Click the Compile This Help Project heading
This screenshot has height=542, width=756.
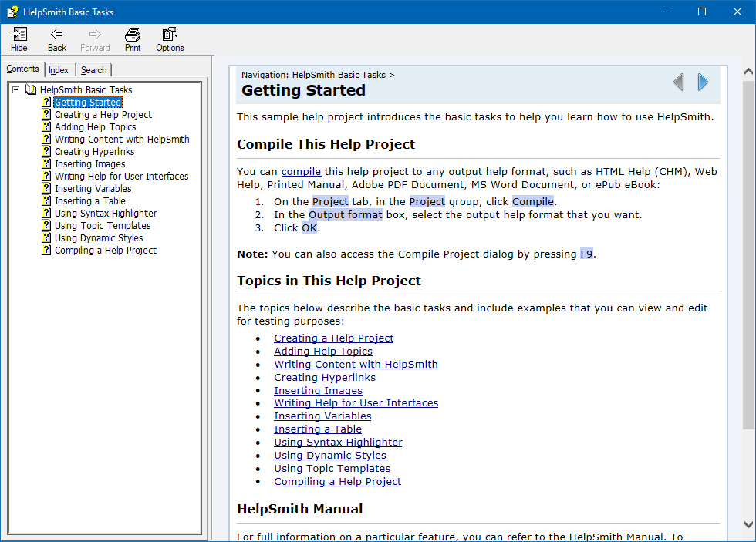pos(326,144)
